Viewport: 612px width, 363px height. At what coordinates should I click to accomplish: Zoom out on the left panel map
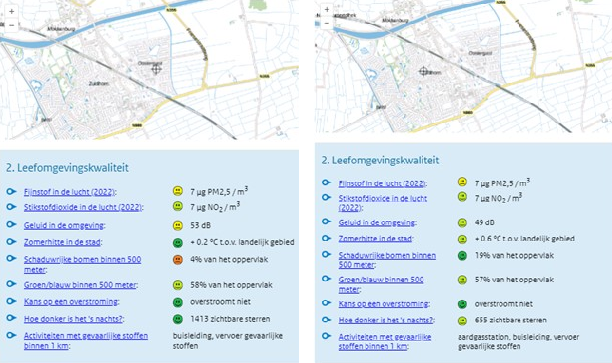click(x=11, y=25)
